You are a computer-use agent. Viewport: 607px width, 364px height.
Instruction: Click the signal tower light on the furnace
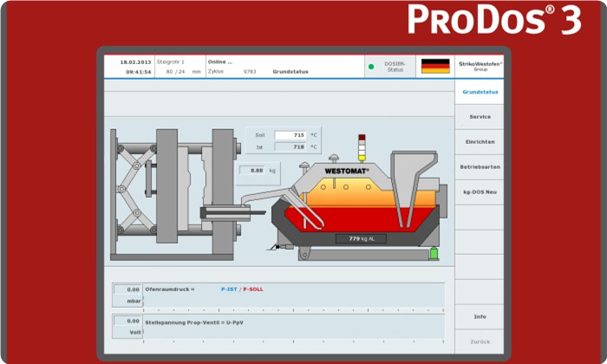coord(362,146)
